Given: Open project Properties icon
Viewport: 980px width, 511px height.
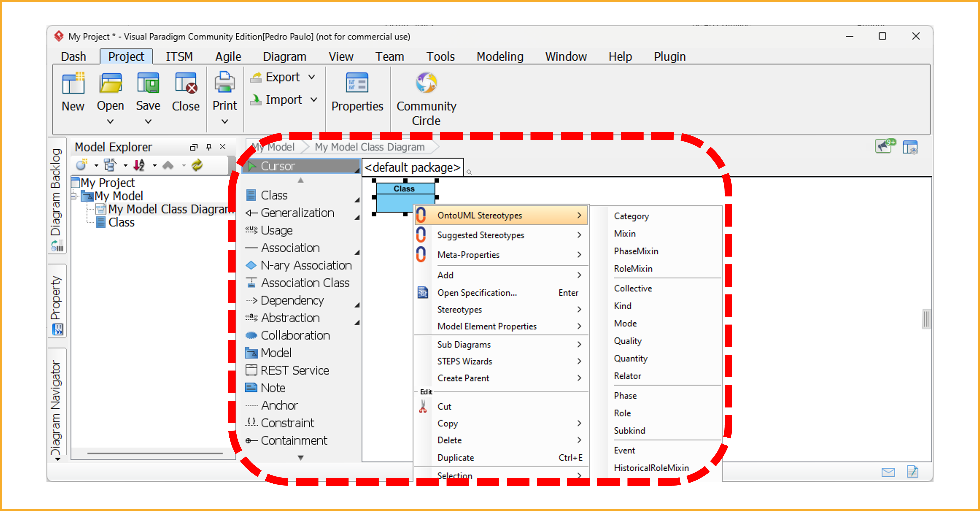Looking at the screenshot, I should [x=357, y=83].
